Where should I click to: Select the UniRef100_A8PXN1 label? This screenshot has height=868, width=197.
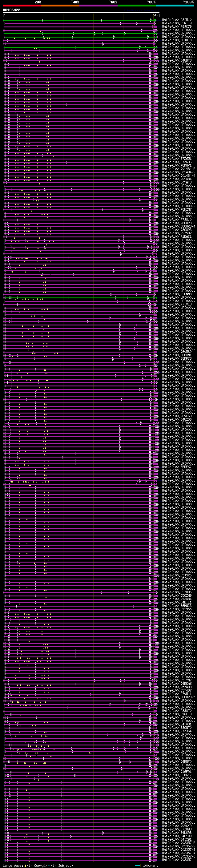click(x=177, y=355)
